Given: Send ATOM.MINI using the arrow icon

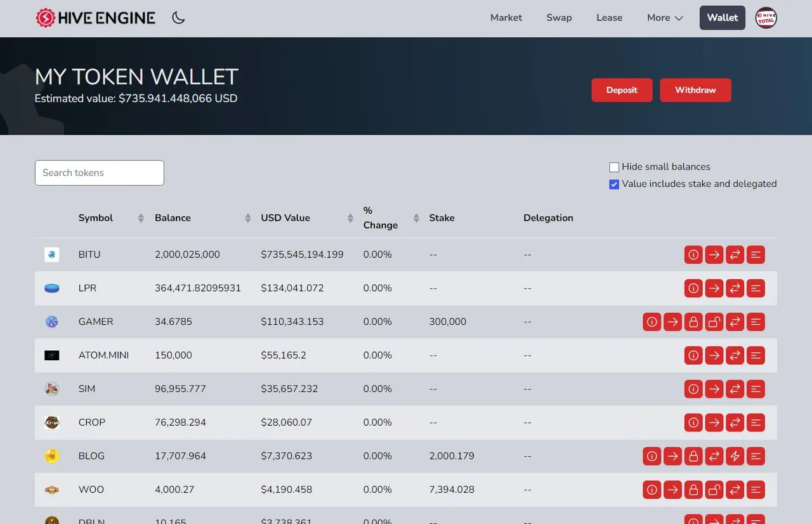Looking at the screenshot, I should [x=714, y=356].
